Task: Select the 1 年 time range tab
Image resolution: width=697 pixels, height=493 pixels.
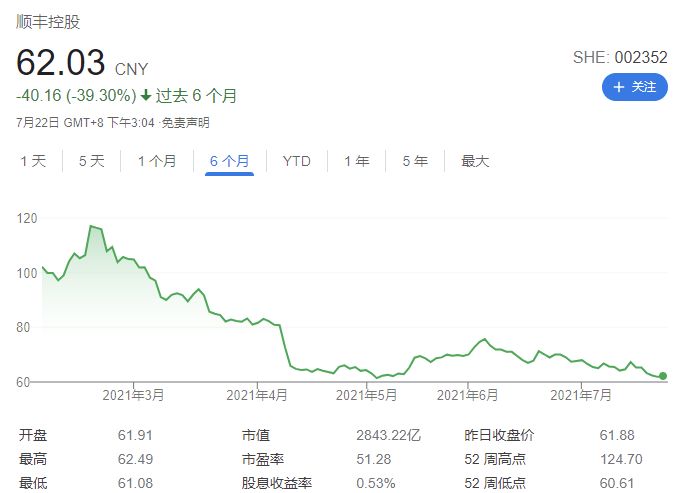Action: click(357, 161)
